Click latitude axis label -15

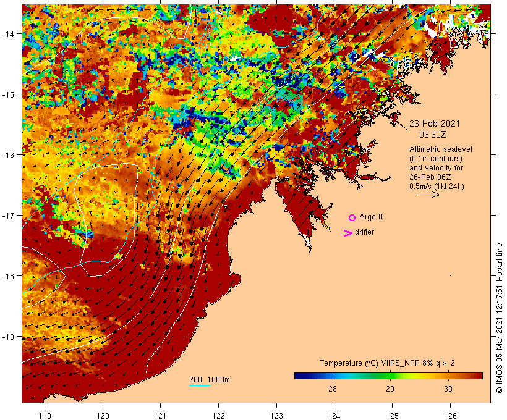7,94
